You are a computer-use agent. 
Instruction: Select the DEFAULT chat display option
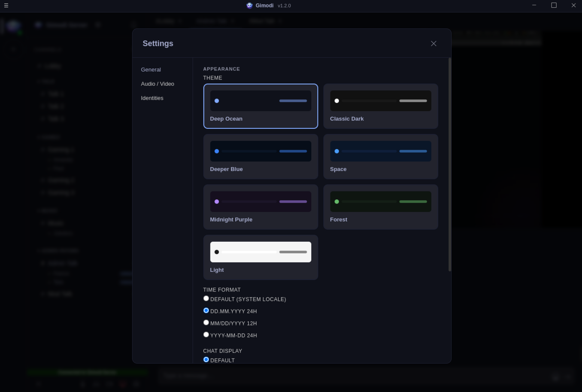pos(206,359)
